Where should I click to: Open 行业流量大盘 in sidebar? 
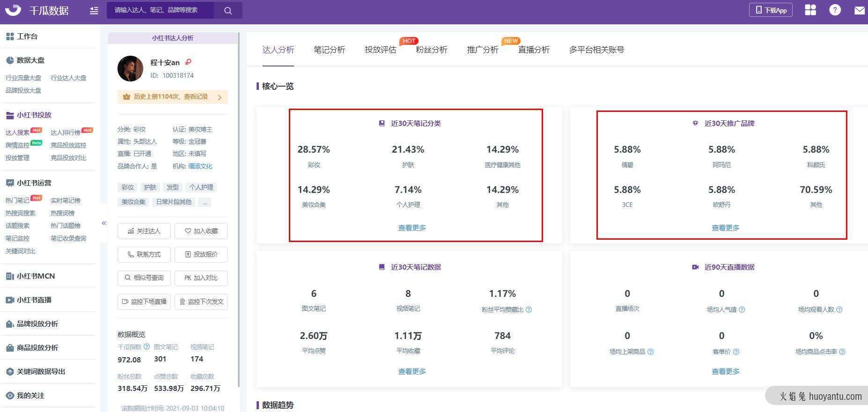point(23,78)
